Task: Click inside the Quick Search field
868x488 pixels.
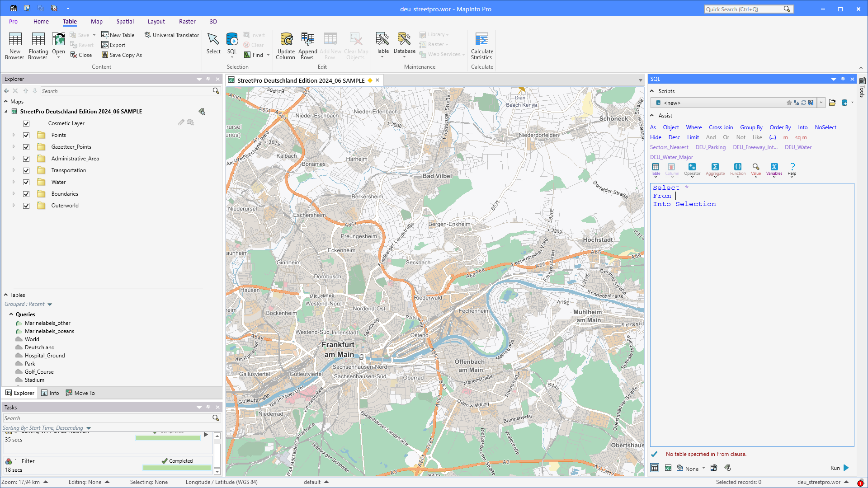Action: (x=744, y=9)
